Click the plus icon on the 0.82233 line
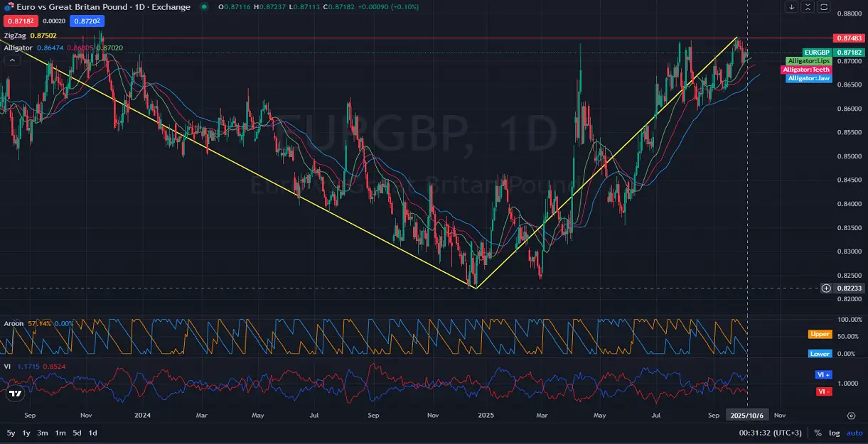The image size is (868, 444). pos(825,288)
